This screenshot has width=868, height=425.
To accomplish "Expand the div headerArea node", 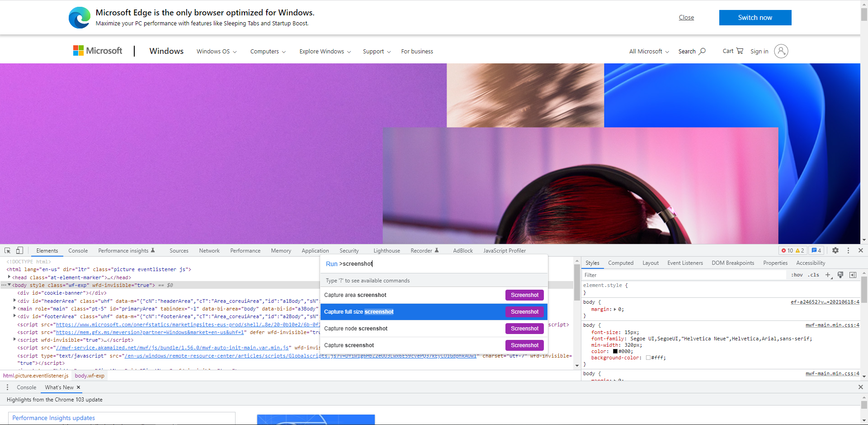I will tap(14, 301).
